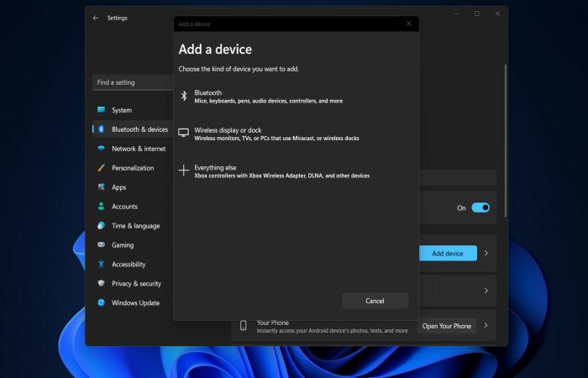588x378 pixels.
Task: Close the Add a device dialog
Action: [x=409, y=24]
